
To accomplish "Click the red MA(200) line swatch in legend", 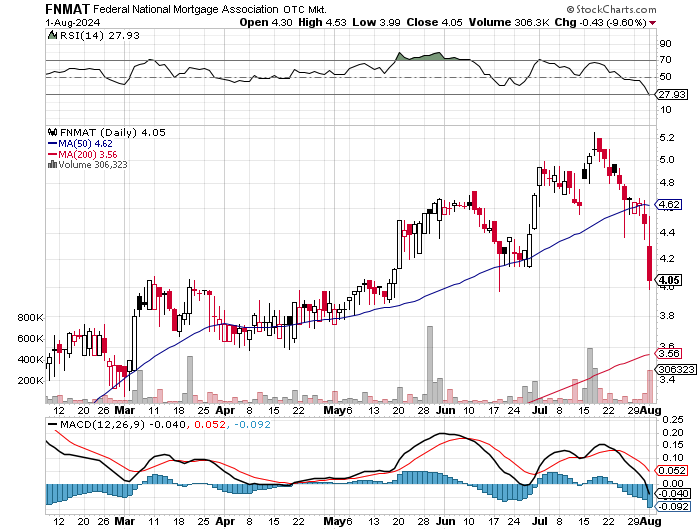I will 52,154.
